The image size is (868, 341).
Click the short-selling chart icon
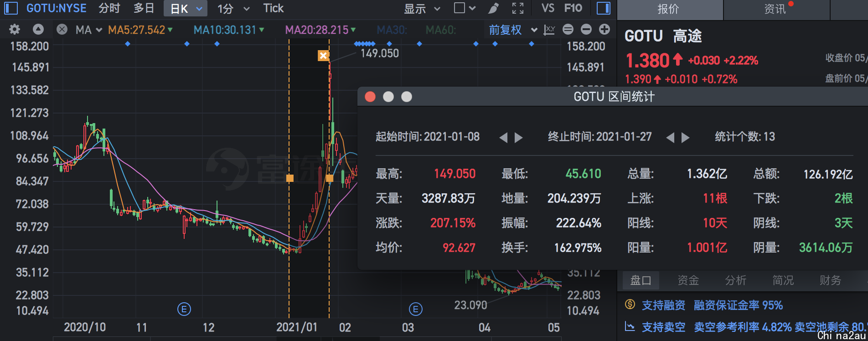coord(630,326)
